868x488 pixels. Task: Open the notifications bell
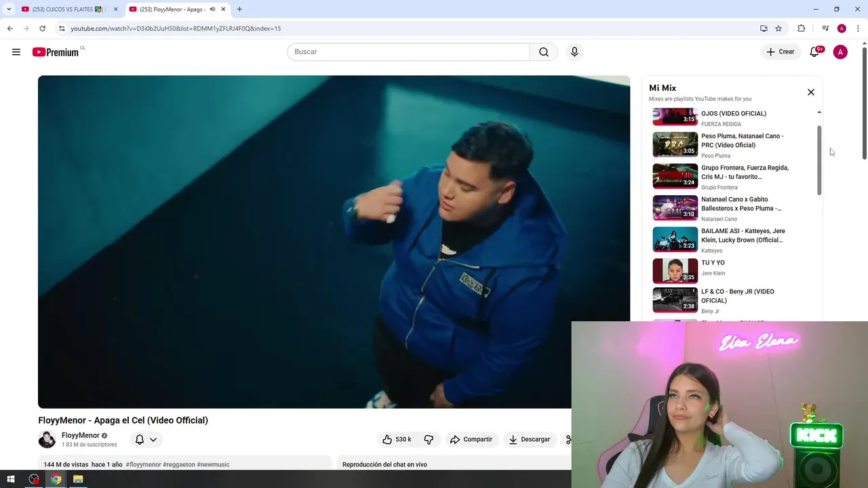coord(815,52)
